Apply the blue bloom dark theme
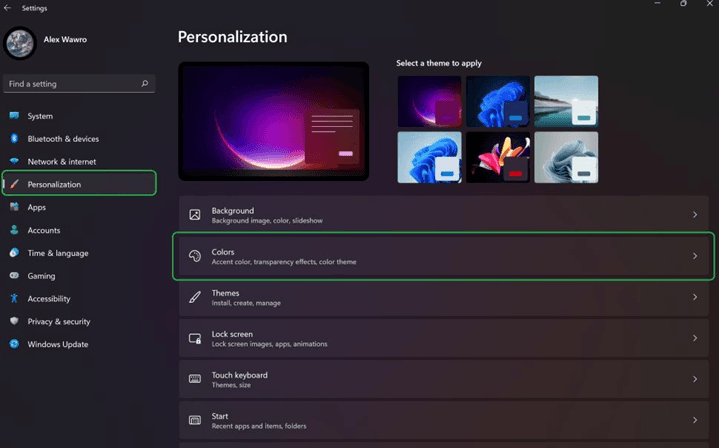719x448 pixels. pos(498,101)
